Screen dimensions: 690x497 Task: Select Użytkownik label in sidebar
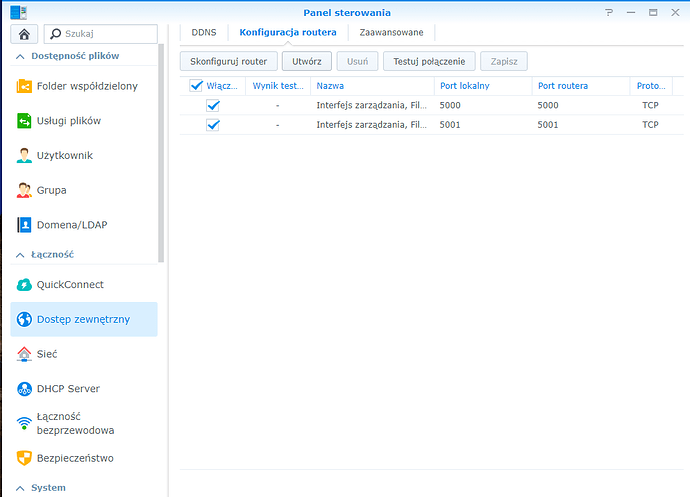[x=65, y=155]
